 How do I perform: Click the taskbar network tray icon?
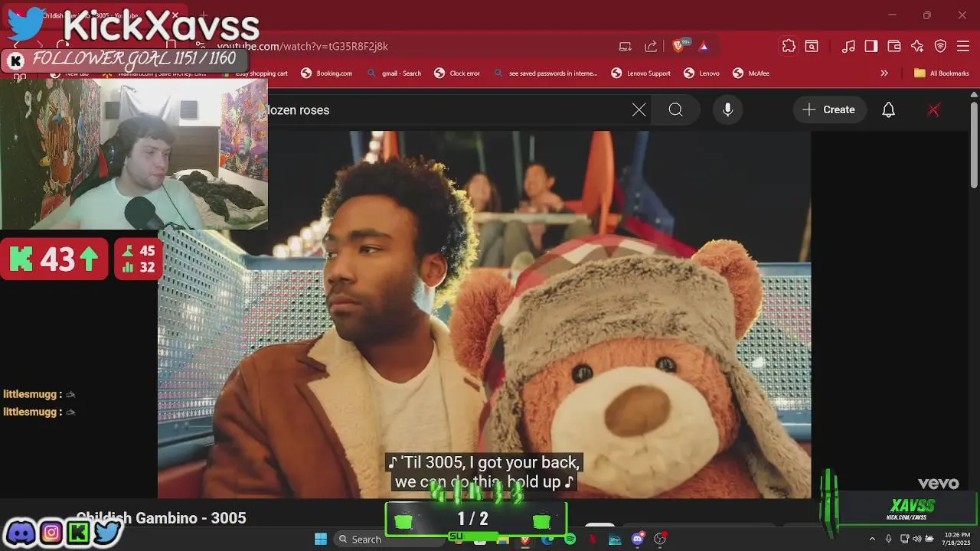[904, 540]
